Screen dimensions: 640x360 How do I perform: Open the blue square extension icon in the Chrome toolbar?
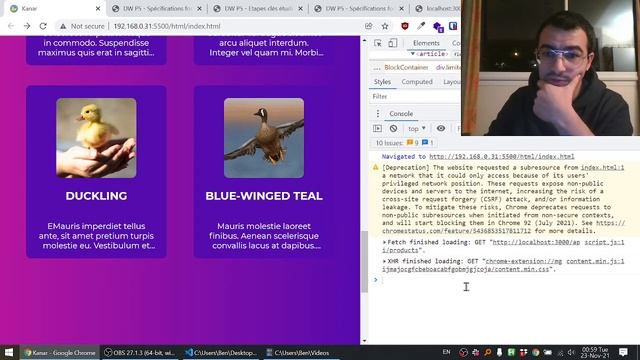coord(453,26)
